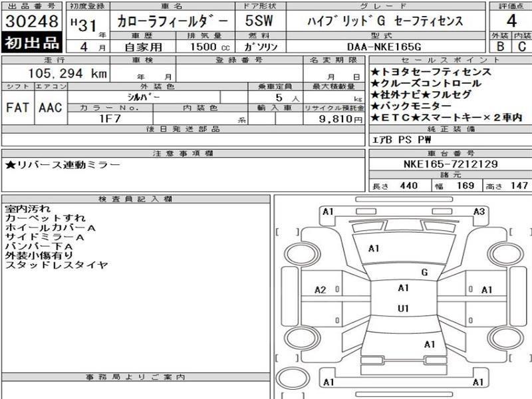Click the 出品番号 header
The width and height of the screenshot is (532, 399).
click(x=32, y=6)
